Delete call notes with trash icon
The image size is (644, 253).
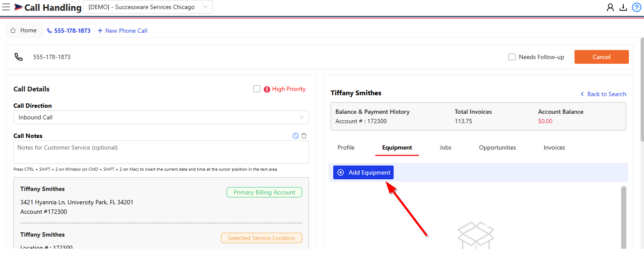click(304, 136)
